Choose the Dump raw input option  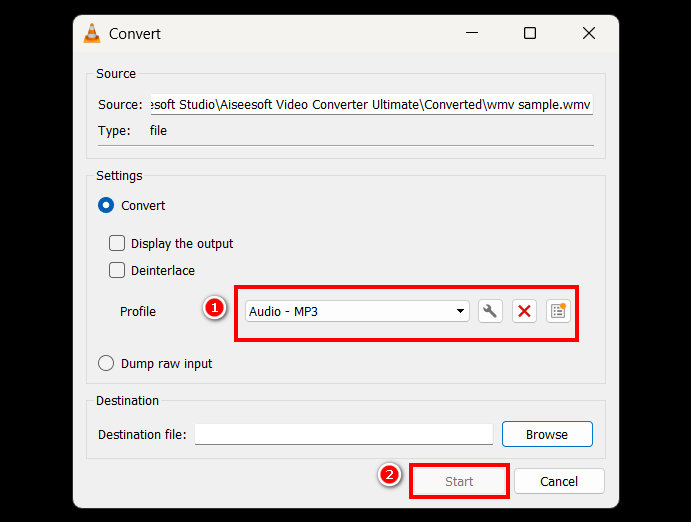tap(106, 364)
